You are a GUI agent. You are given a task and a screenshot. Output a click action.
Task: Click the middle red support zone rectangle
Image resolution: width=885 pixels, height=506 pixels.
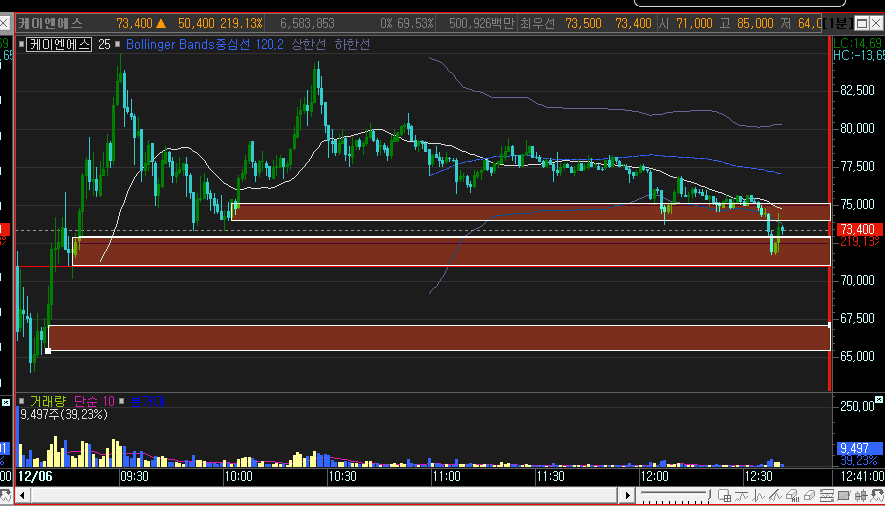pos(452,251)
